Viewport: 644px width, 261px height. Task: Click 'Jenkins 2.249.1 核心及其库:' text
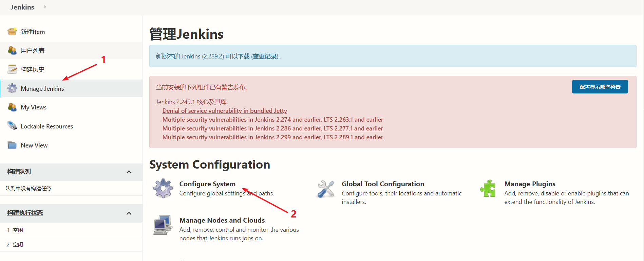(x=192, y=102)
